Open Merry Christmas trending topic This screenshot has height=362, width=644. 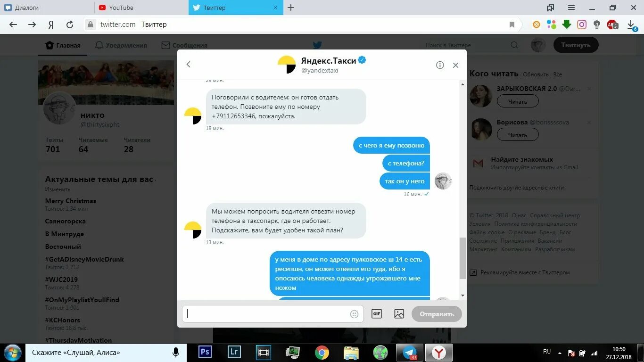[71, 201]
